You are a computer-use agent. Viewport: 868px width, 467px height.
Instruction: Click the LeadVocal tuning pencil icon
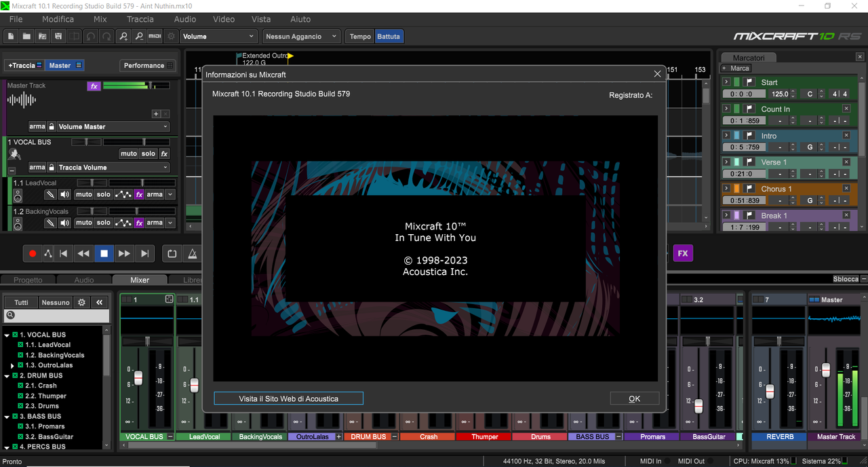[x=50, y=194]
